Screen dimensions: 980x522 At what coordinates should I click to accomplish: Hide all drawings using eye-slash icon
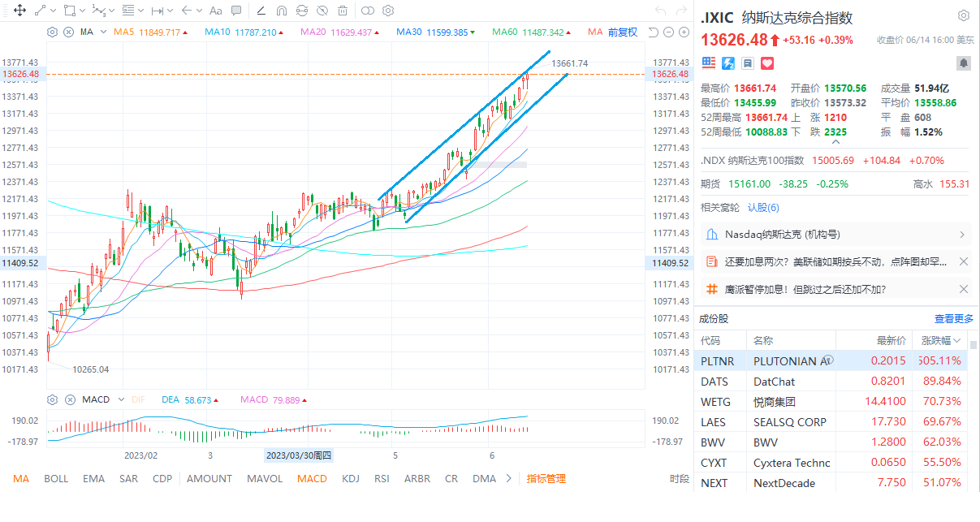322,11
